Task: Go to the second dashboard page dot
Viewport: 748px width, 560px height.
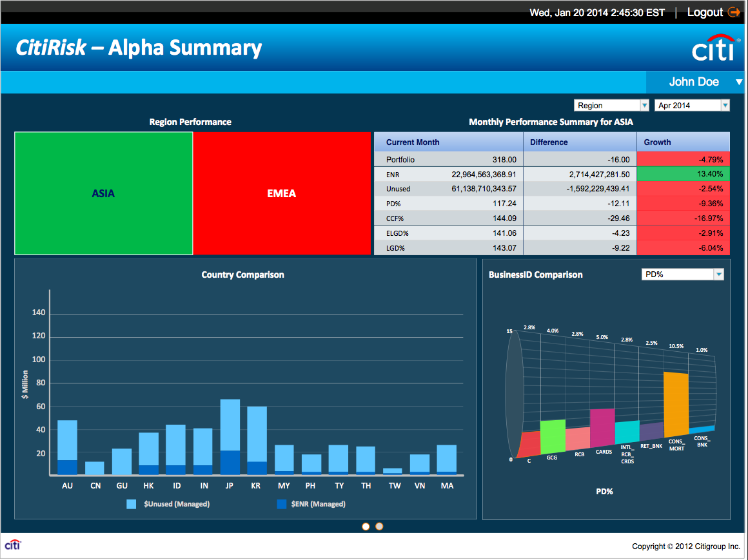Action: [x=379, y=526]
